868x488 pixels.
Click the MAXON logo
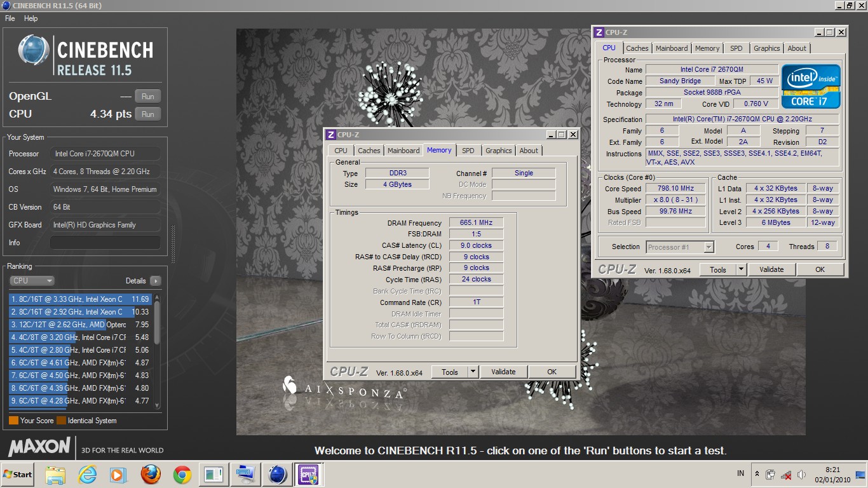point(39,447)
